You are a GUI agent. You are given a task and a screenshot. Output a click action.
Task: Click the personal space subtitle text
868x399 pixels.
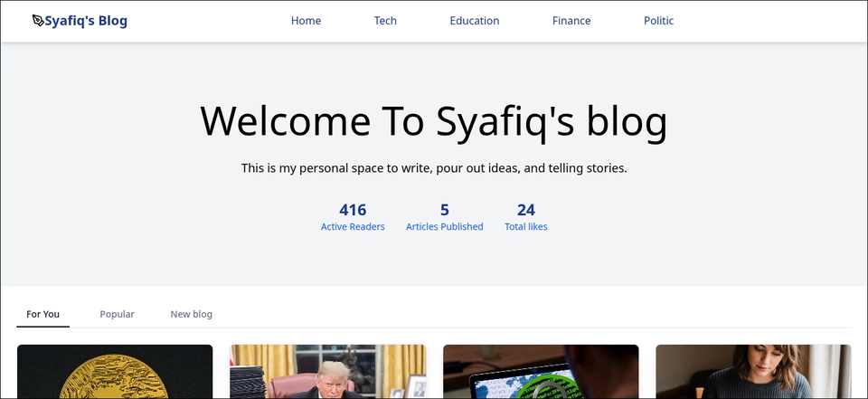[x=434, y=168]
